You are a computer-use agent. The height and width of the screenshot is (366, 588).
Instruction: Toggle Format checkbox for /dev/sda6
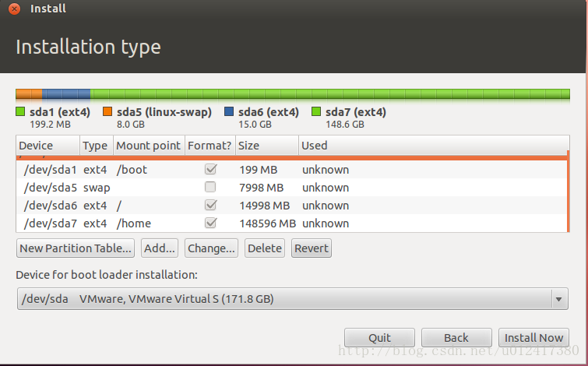coord(209,206)
